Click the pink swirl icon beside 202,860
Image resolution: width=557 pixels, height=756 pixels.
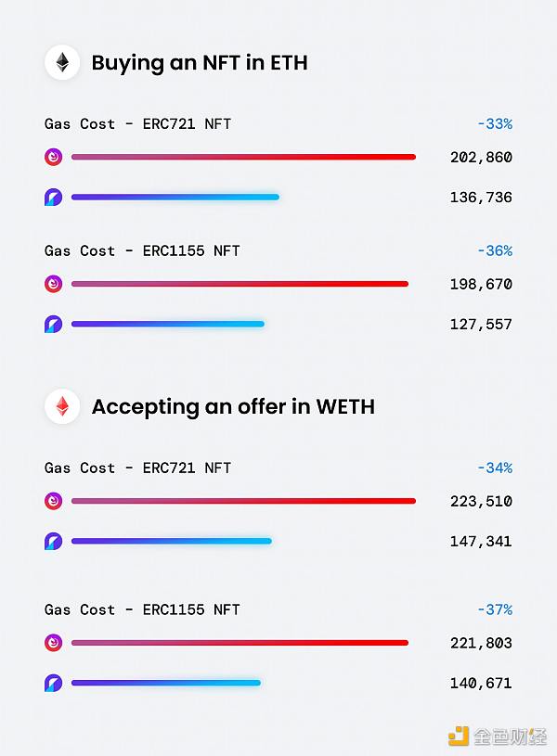tap(54, 157)
